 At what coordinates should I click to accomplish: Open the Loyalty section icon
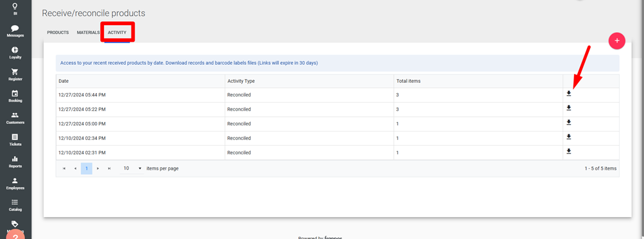coord(15,49)
